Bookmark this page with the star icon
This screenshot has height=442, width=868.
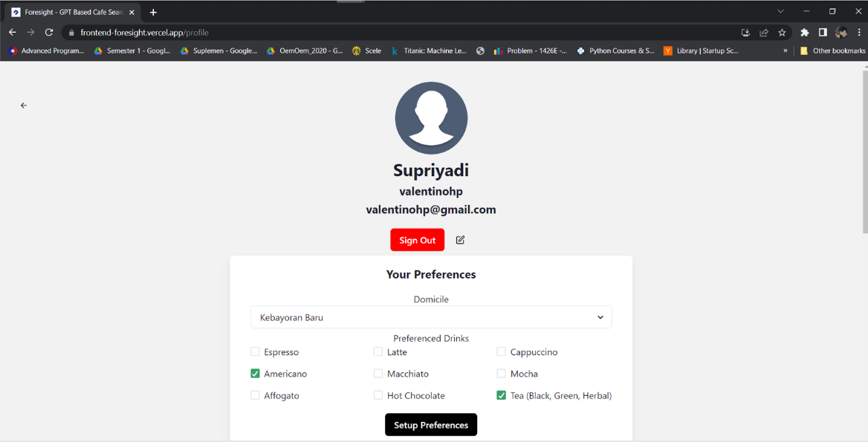782,33
